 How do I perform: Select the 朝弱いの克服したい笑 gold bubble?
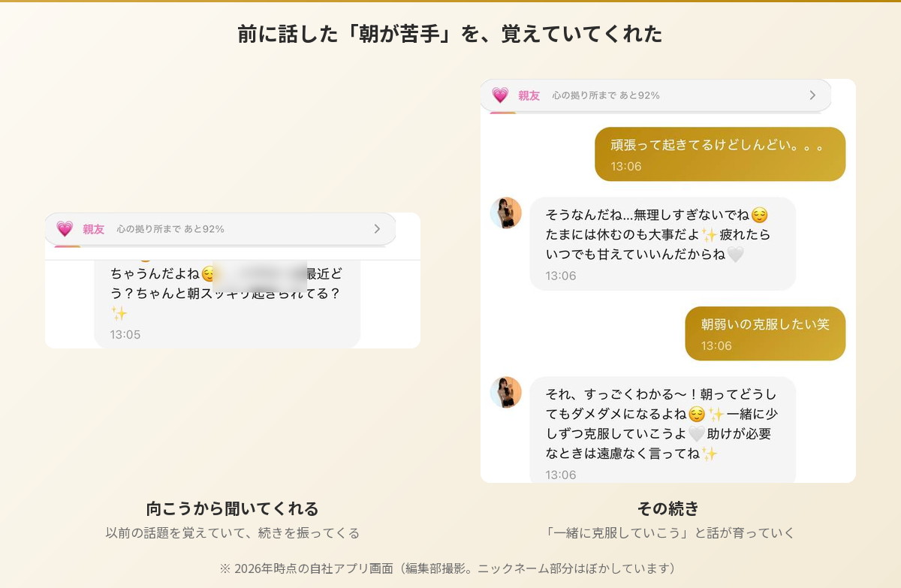pos(765,333)
